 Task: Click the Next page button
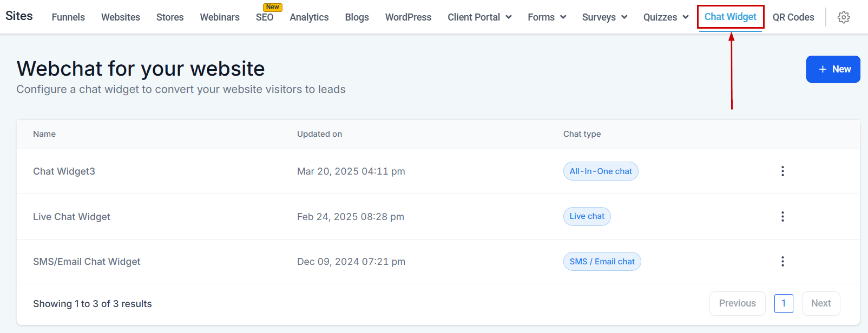click(x=820, y=303)
